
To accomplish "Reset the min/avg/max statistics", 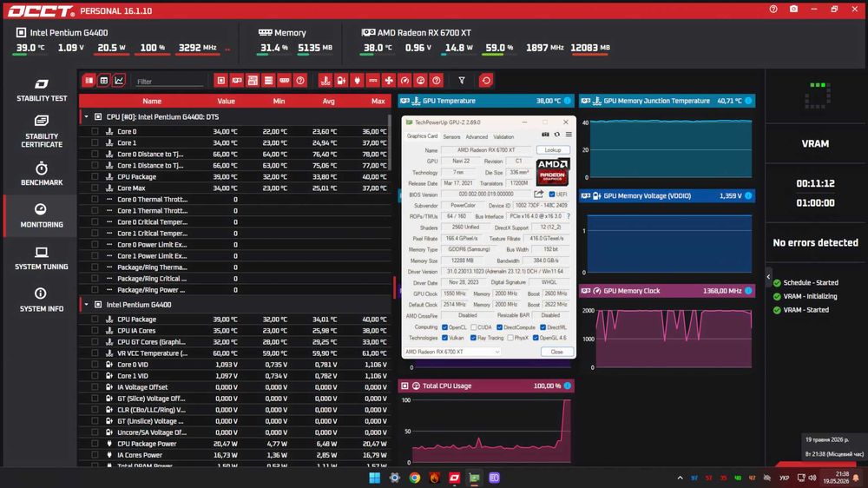I will (486, 81).
